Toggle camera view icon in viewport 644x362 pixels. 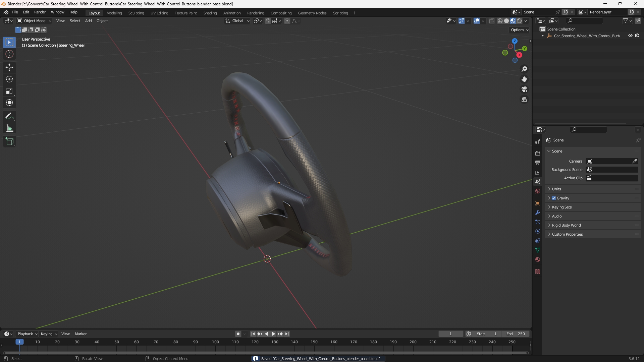[524, 89]
